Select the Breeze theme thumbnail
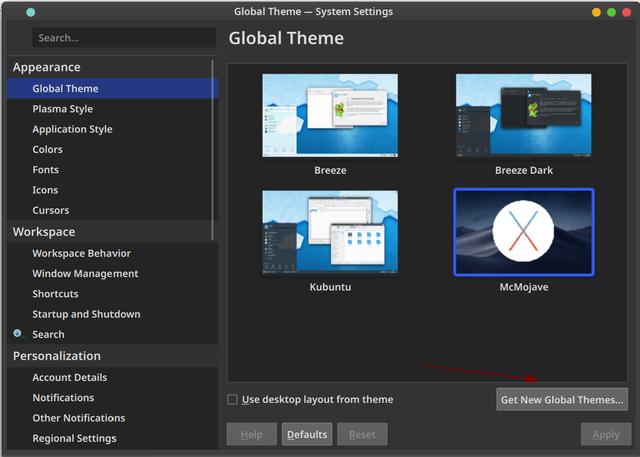640x457 pixels. point(330,115)
